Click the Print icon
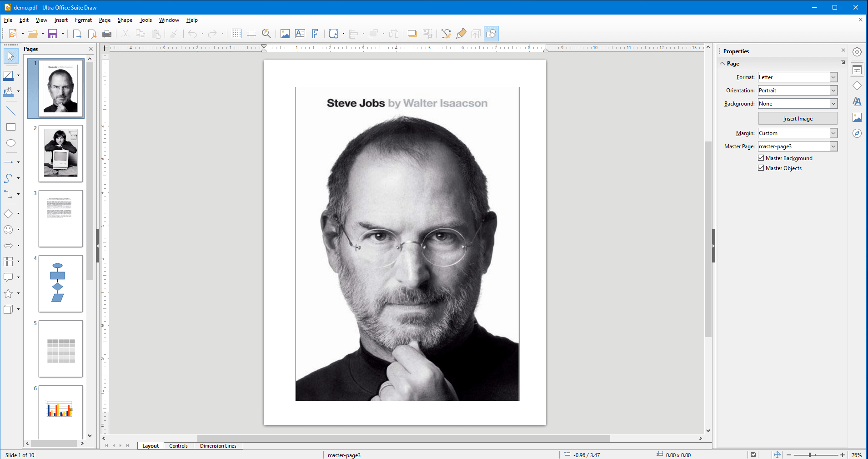The image size is (868, 459). [107, 34]
